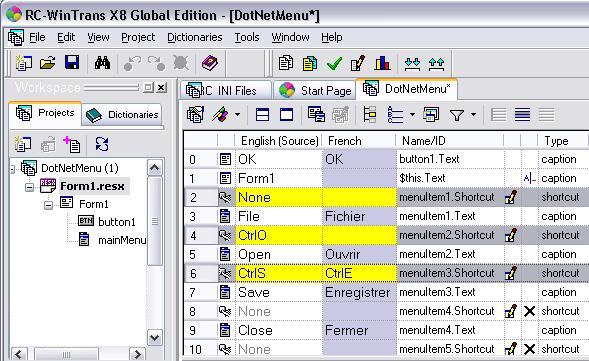
Task: Switch to the Dictionaries workspace tab
Action: coord(122,115)
